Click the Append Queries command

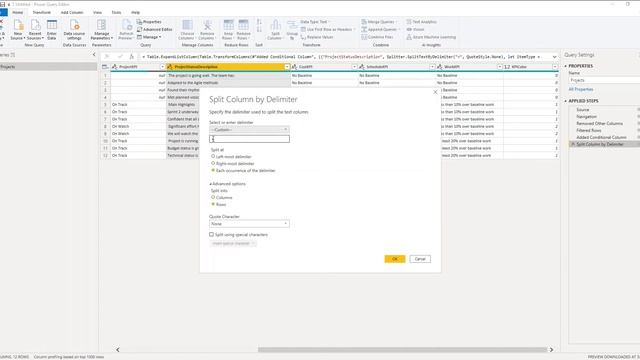(x=380, y=29)
